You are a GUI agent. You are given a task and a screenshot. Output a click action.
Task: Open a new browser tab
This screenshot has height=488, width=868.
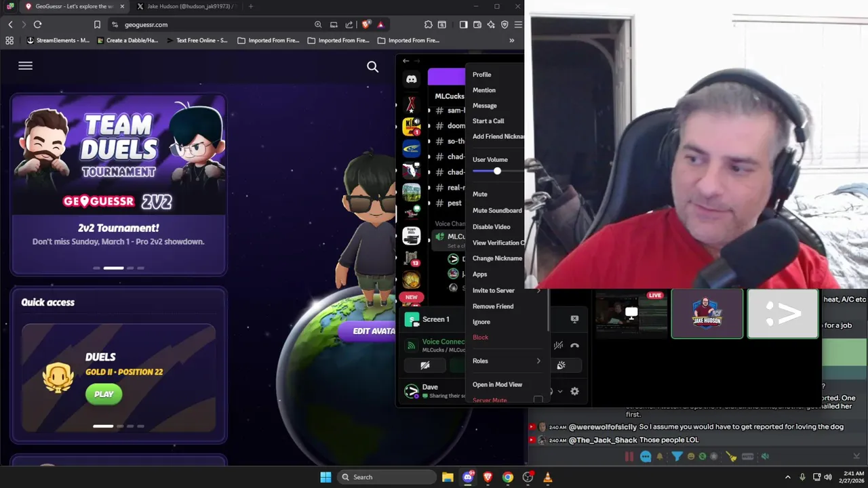click(x=251, y=7)
